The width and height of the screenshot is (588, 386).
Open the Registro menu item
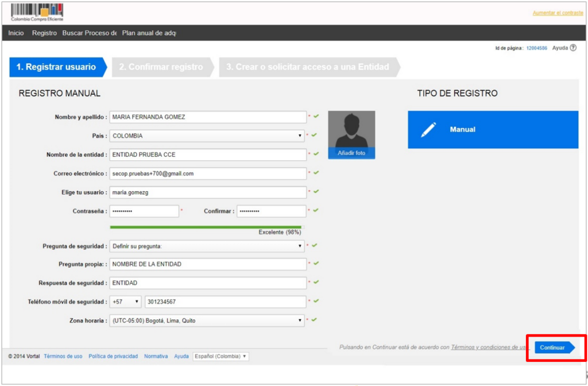coord(44,33)
